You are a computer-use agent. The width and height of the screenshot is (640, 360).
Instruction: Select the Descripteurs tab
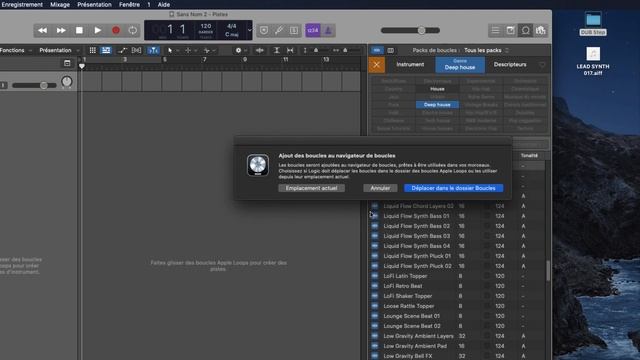[510, 64]
